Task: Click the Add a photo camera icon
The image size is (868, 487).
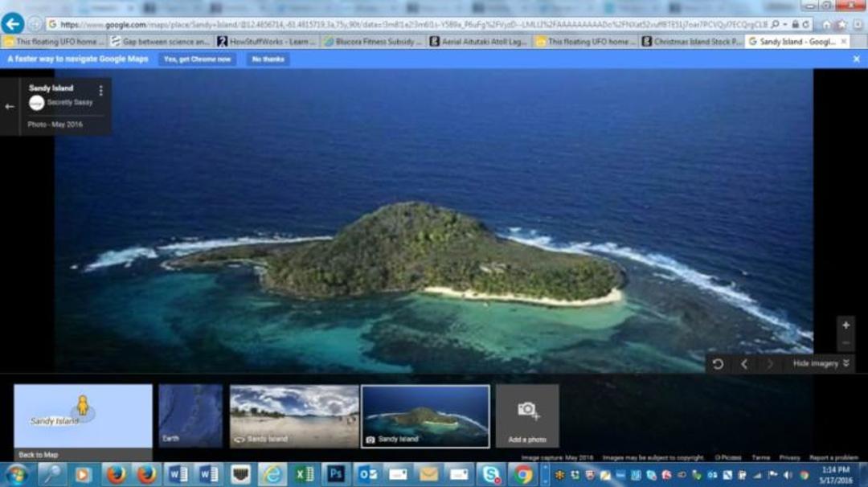Action: pos(527,410)
